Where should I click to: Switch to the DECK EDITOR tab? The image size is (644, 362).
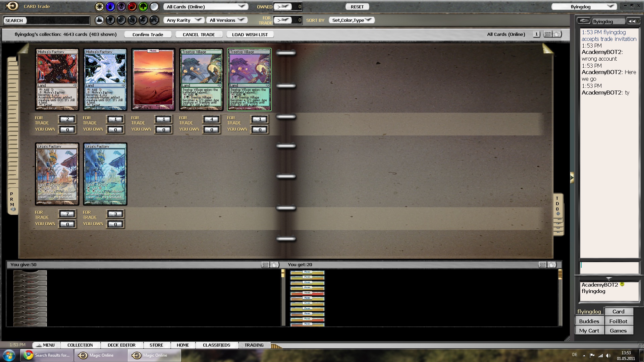[121, 345]
